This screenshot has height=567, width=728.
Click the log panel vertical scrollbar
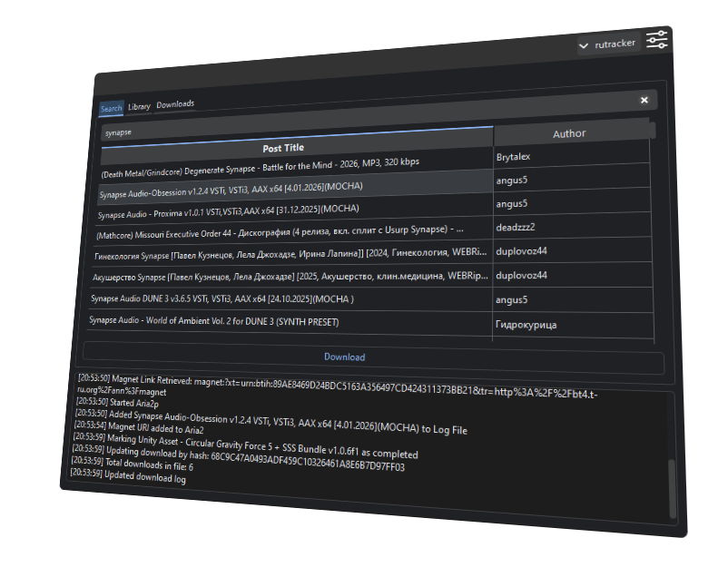(671, 485)
